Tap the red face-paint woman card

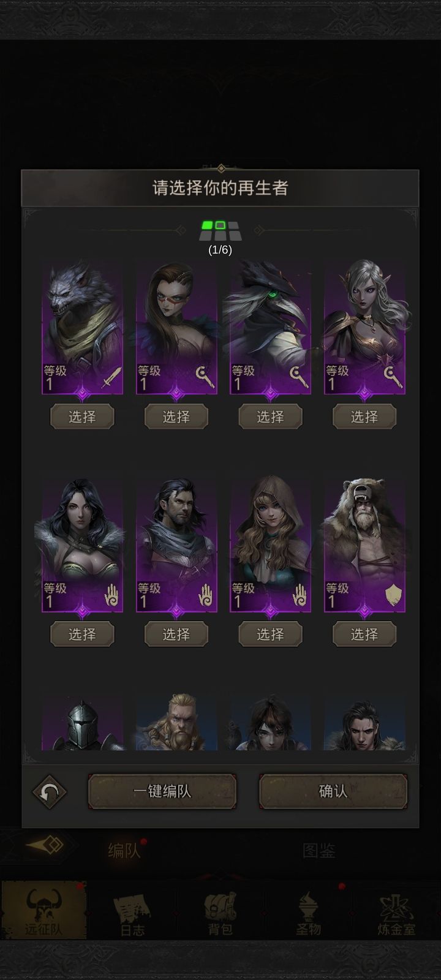coord(176,328)
